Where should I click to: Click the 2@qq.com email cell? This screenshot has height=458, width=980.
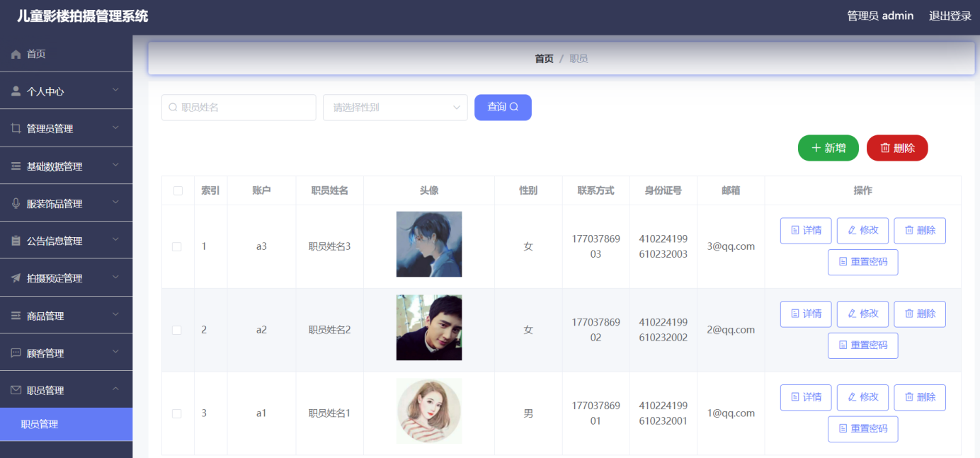(731, 330)
